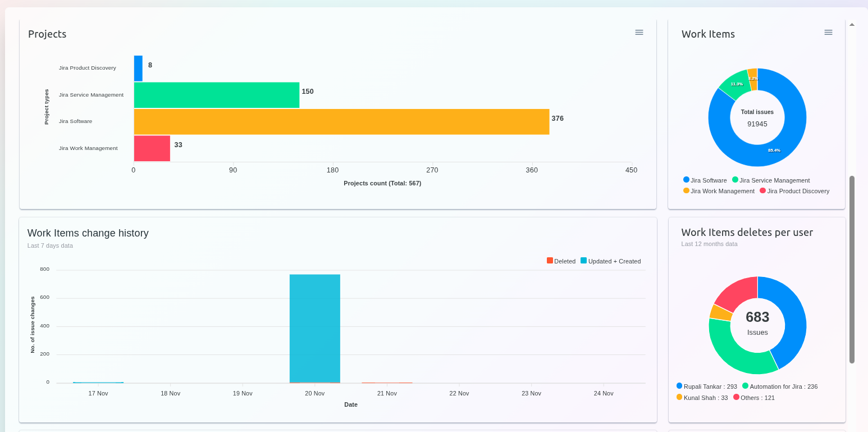Click the blue Jira Product Discovery bar
The height and width of the screenshot is (432, 868).
coord(138,68)
